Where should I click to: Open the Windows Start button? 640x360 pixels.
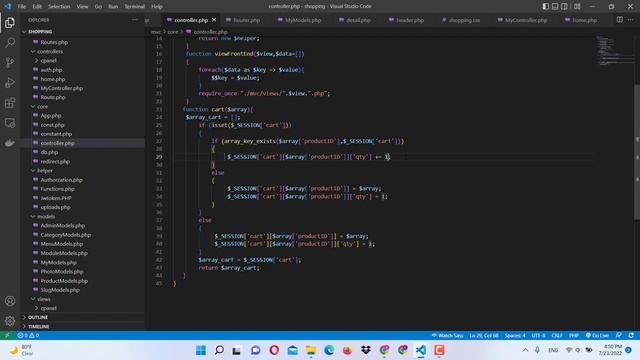201,350
